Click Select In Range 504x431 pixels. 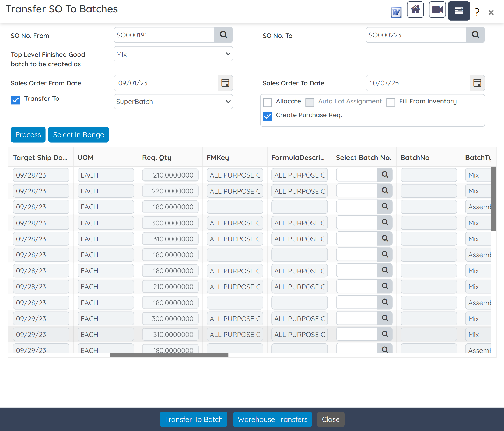[78, 135]
